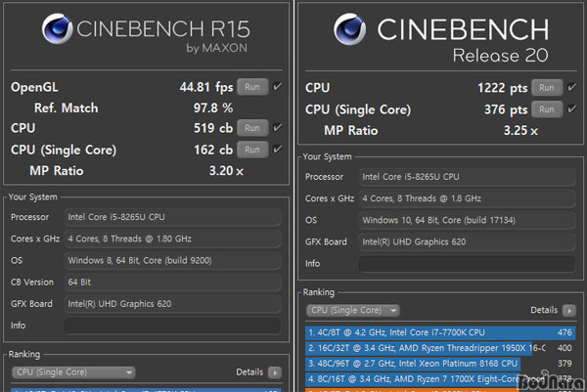Click the '519 cb' CPU score
The height and width of the screenshot is (392, 587).
[x=213, y=128]
